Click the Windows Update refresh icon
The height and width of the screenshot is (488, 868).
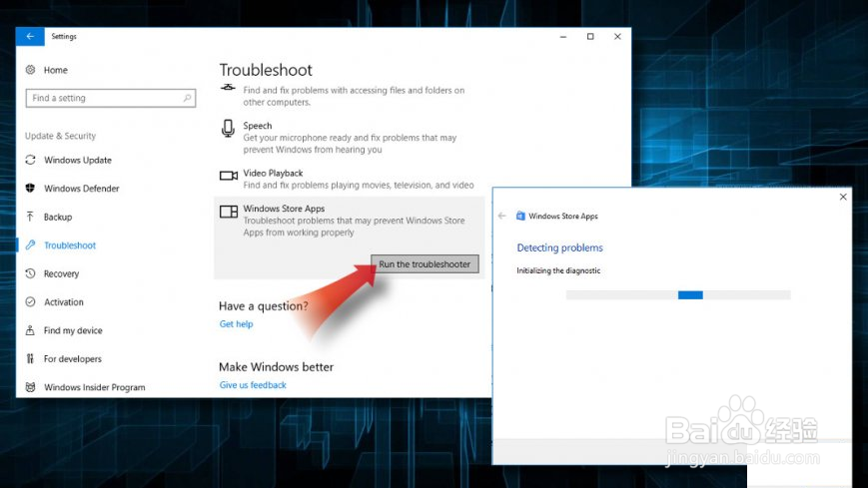coord(30,160)
